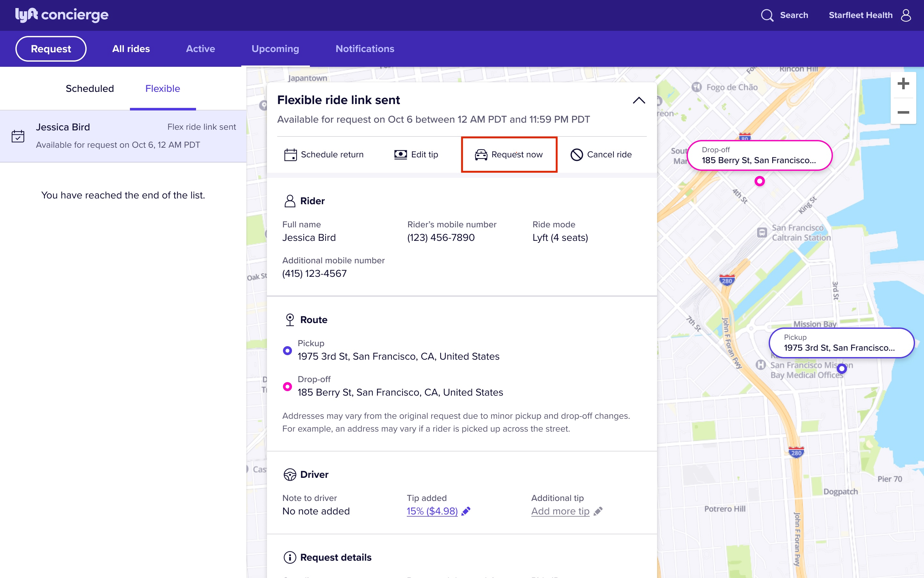Open the Starfleet Health account profile icon
The image size is (924, 578).
(906, 15)
